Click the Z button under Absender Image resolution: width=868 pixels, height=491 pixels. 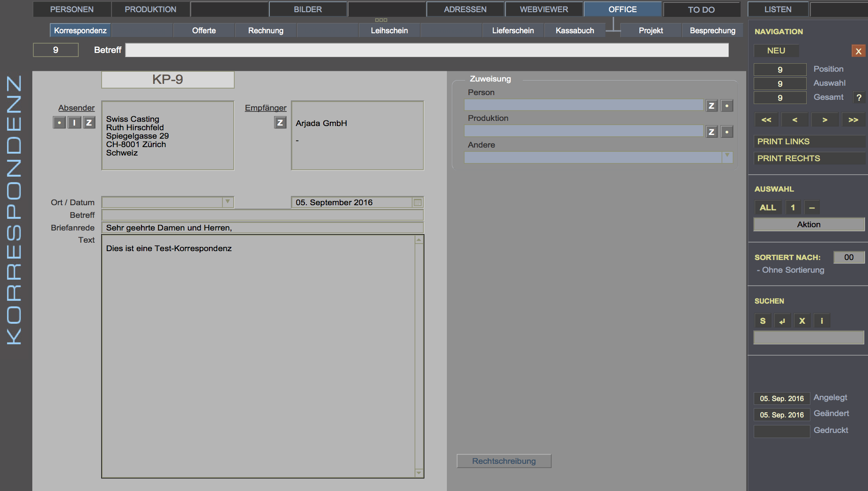coord(89,123)
